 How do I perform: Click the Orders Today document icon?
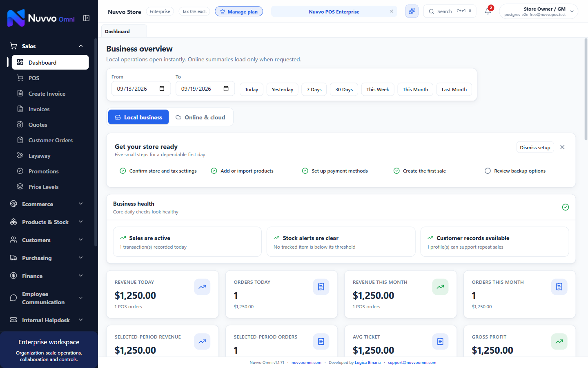[x=321, y=287]
